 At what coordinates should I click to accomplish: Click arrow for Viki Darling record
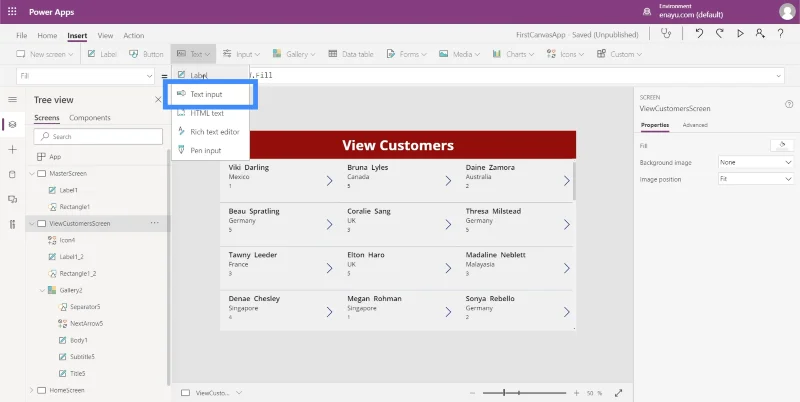[x=330, y=181]
